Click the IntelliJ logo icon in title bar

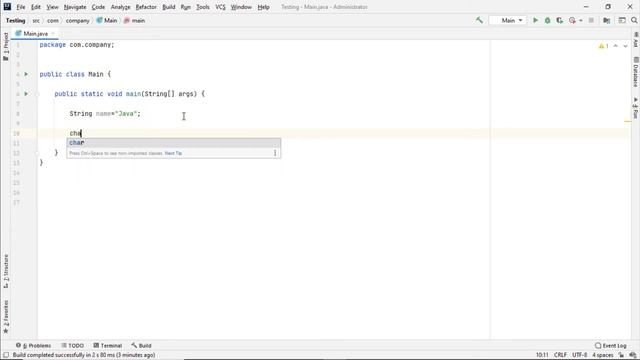point(7,7)
